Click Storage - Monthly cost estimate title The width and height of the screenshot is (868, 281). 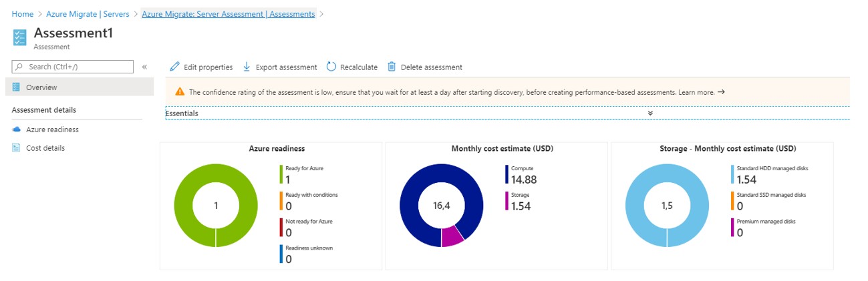tap(728, 149)
